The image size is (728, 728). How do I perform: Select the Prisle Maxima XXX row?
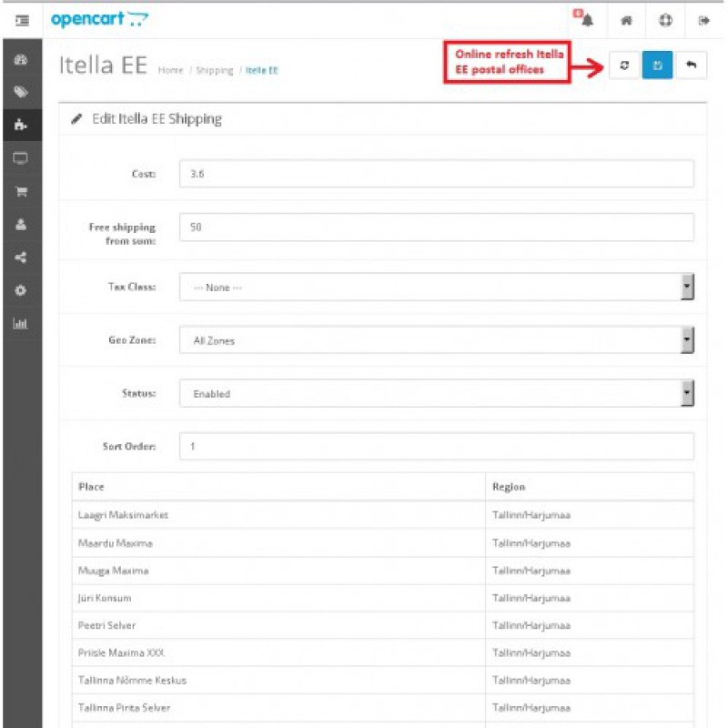tap(382, 652)
